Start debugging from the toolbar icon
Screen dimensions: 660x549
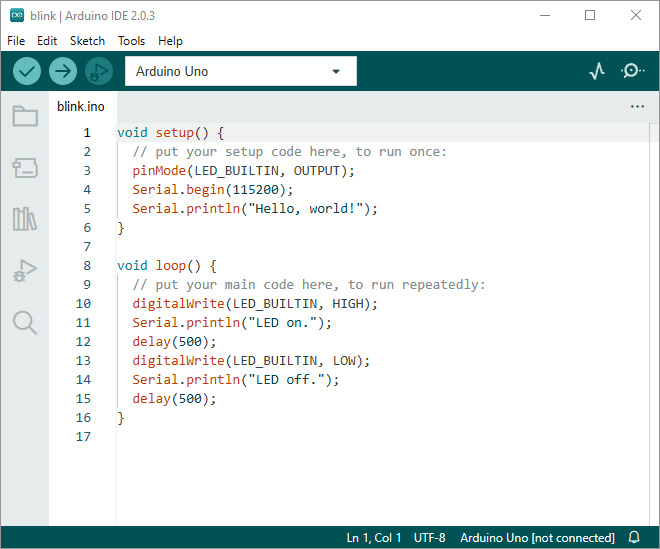(99, 71)
